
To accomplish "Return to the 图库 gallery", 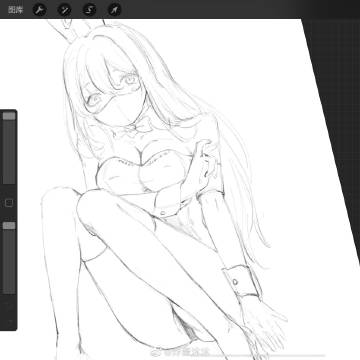I will pyautogui.click(x=15, y=10).
